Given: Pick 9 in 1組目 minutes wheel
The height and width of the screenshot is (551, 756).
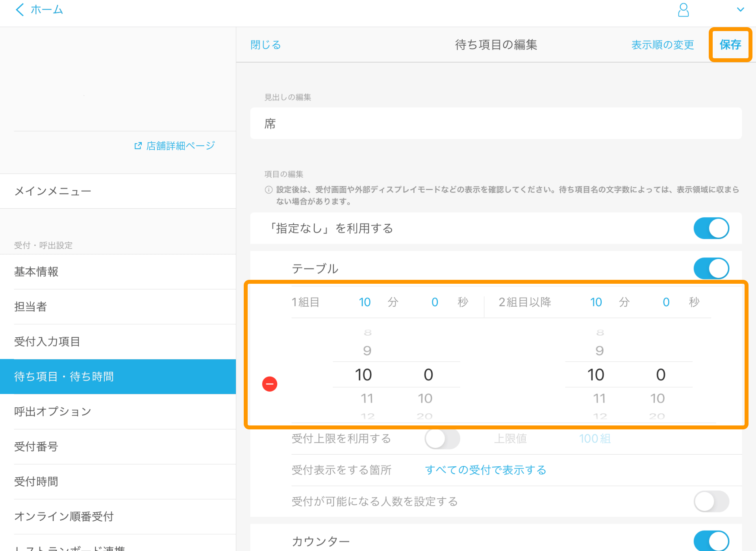Looking at the screenshot, I should click(367, 351).
